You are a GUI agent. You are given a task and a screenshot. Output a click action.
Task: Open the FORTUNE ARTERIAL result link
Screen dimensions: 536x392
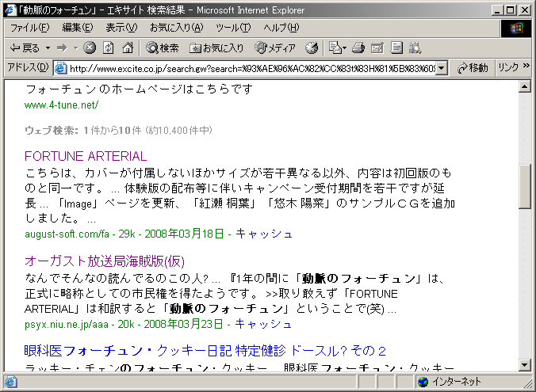pos(86,156)
